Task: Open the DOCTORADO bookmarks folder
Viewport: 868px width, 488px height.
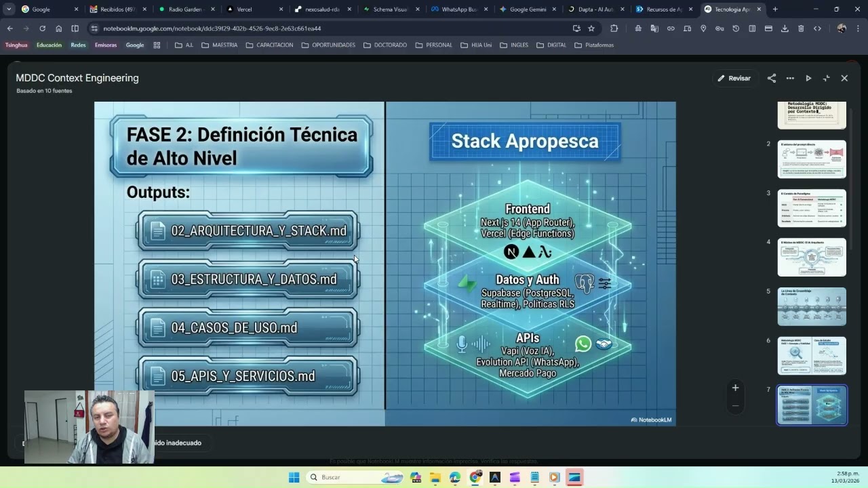Action: pos(384,45)
